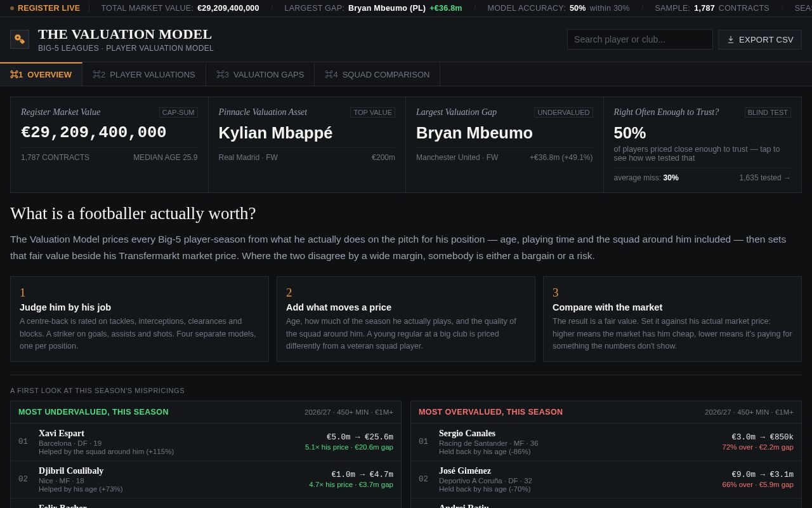Click the 'MEDIAN AGE 25.9' stat
This screenshot has height=508, width=812.
[x=165, y=157]
